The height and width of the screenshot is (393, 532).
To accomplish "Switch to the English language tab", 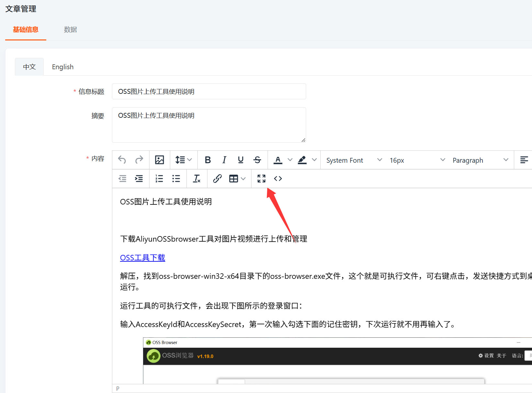I will tap(63, 67).
